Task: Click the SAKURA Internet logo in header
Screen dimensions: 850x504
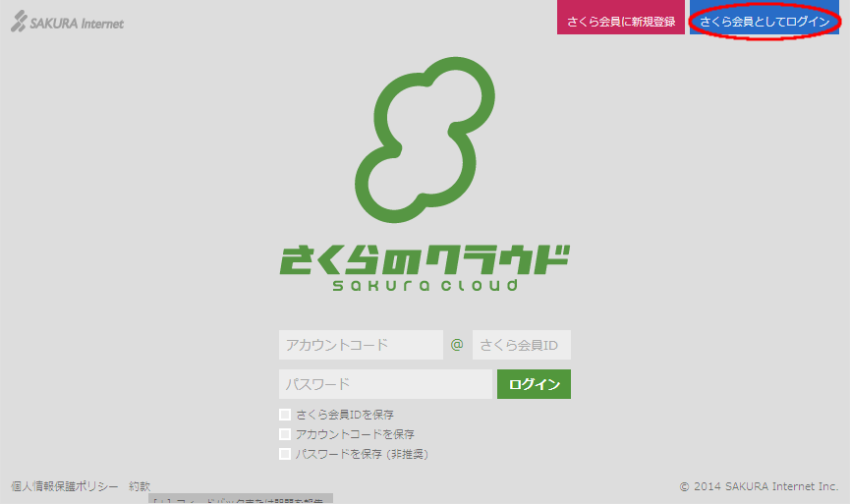Action: coord(68,23)
